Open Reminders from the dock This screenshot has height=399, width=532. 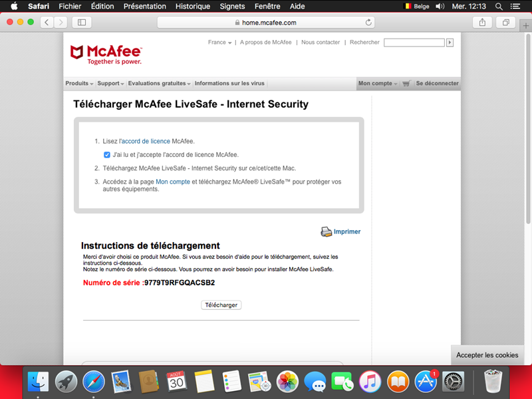(231, 382)
